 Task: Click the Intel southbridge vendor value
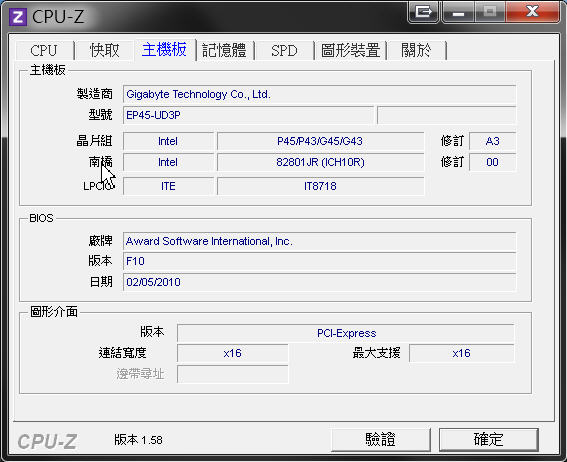168,162
